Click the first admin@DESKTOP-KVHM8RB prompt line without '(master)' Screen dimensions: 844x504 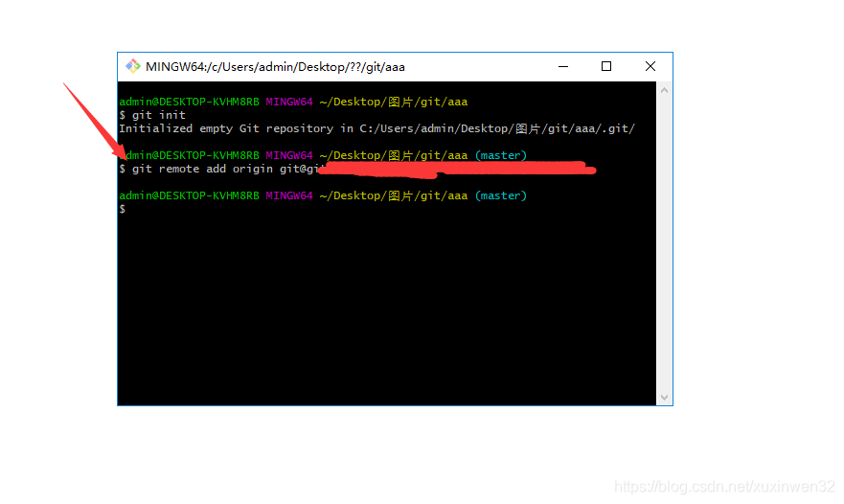point(293,102)
